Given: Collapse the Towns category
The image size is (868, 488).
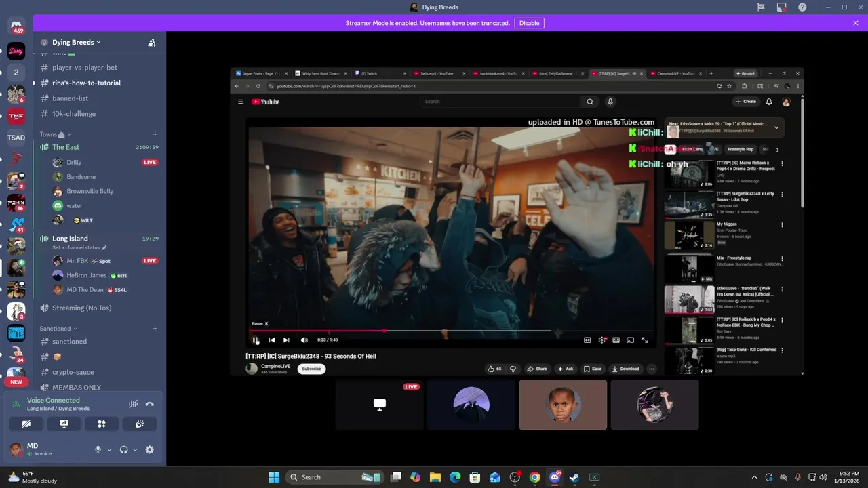Looking at the screenshot, I should [x=54, y=134].
